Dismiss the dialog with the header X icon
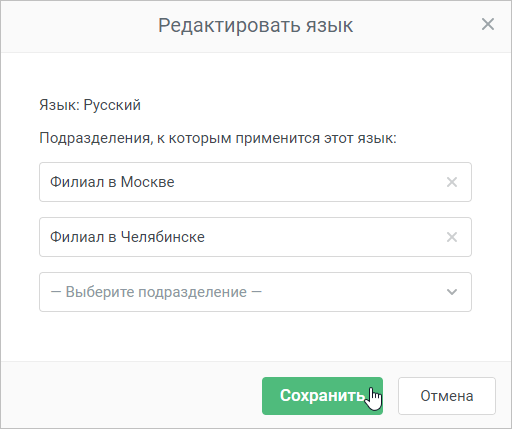The width and height of the screenshot is (512, 429). [x=488, y=24]
